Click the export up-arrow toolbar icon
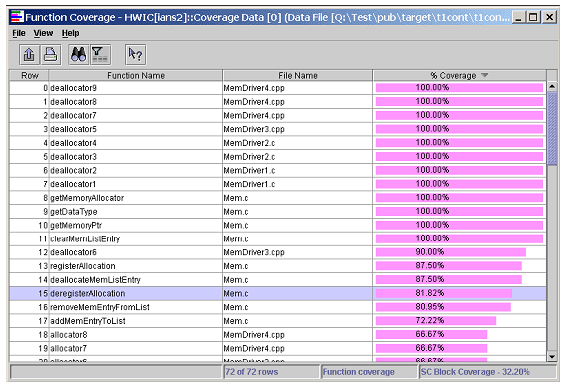567x387 pixels. 29,55
